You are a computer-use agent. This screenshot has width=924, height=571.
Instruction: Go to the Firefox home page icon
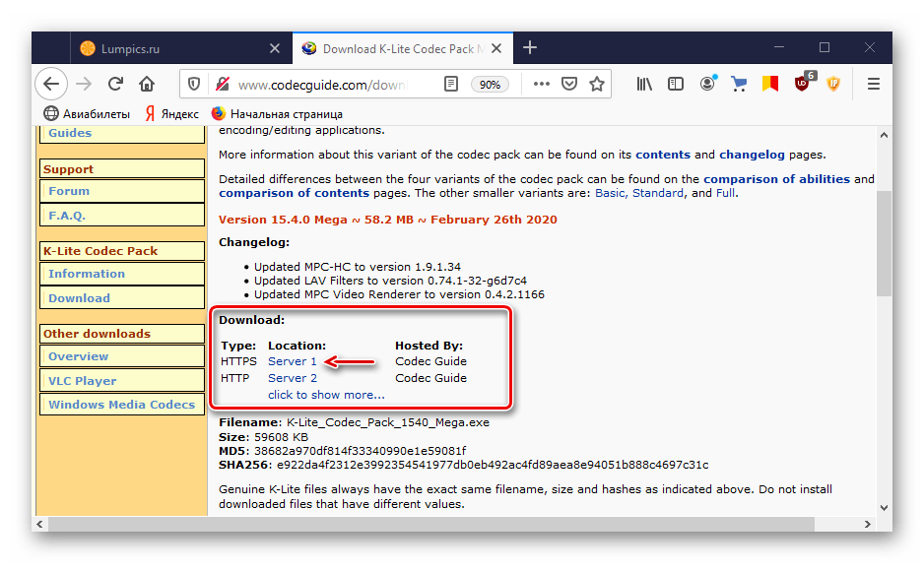pyautogui.click(x=147, y=85)
